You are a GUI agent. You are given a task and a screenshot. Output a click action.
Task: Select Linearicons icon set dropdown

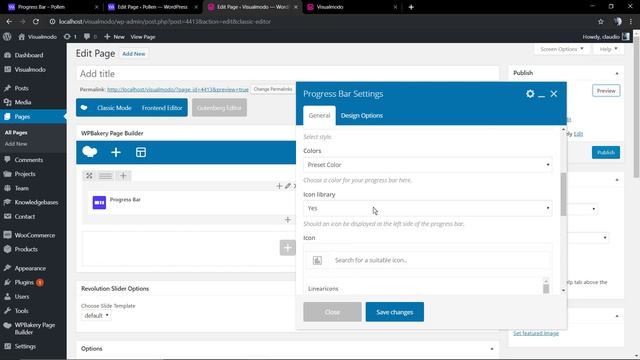coord(424,288)
